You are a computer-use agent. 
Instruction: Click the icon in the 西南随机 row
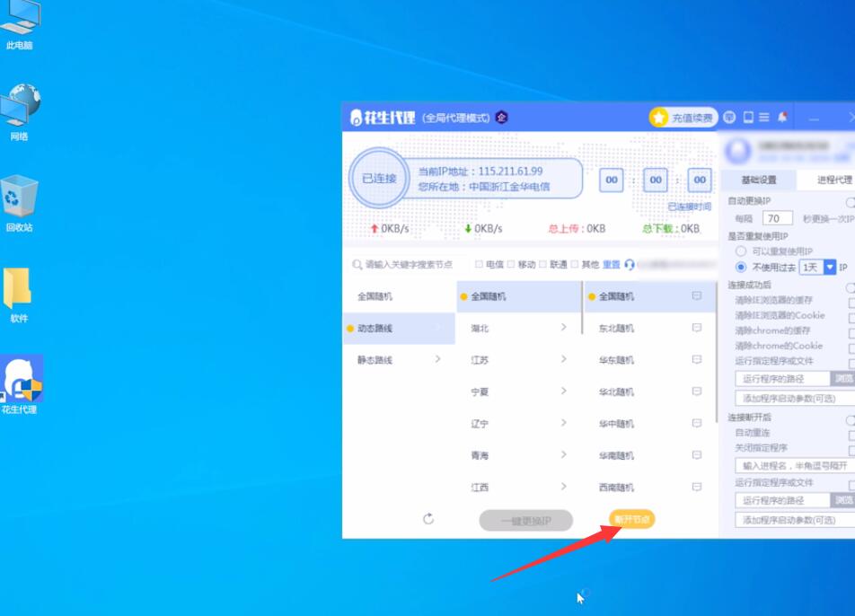[696, 487]
